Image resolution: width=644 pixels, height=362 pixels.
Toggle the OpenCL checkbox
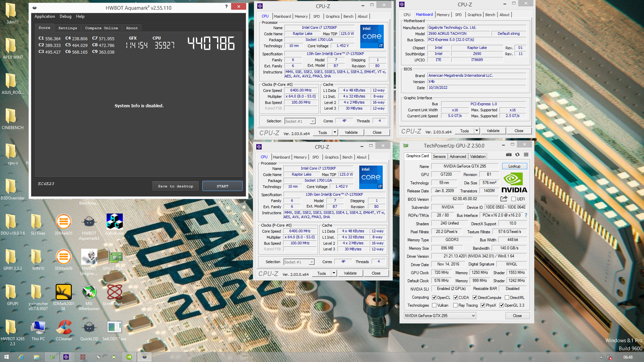(434, 297)
